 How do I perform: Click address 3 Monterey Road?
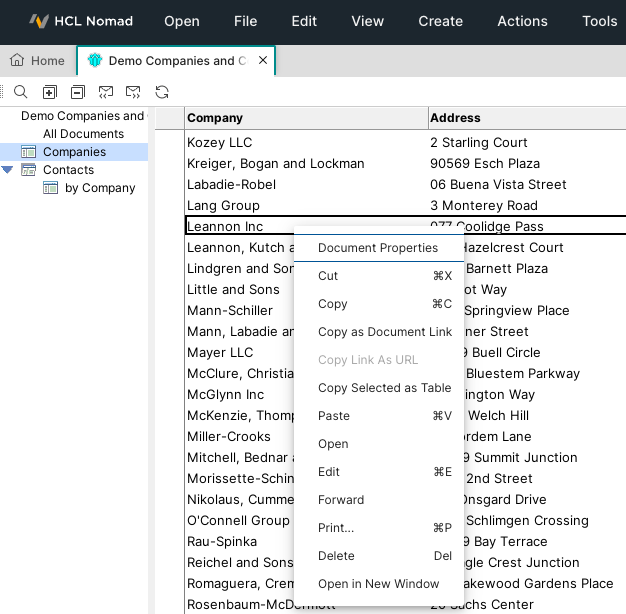click(x=483, y=206)
